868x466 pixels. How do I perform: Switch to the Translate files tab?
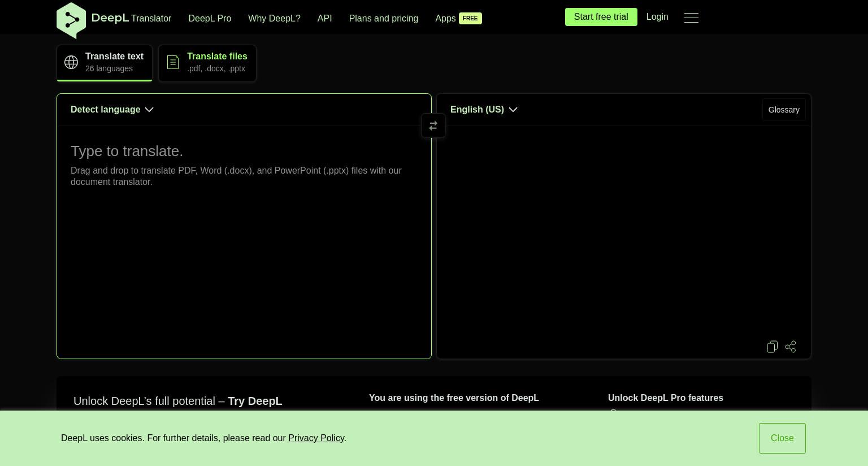click(207, 63)
